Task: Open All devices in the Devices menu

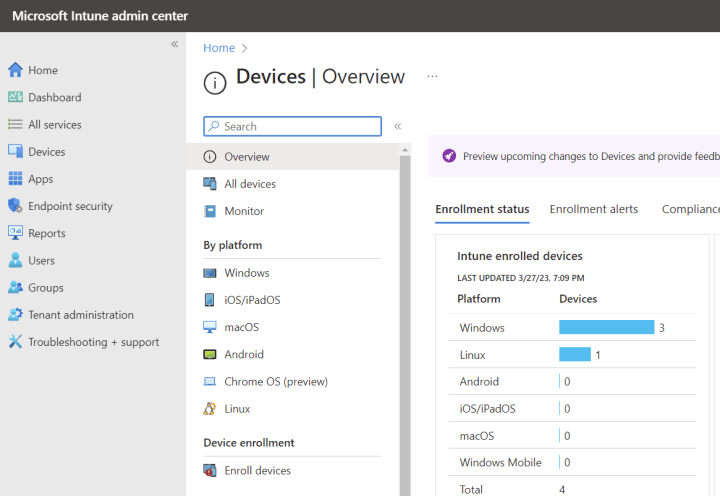Action: (x=250, y=184)
